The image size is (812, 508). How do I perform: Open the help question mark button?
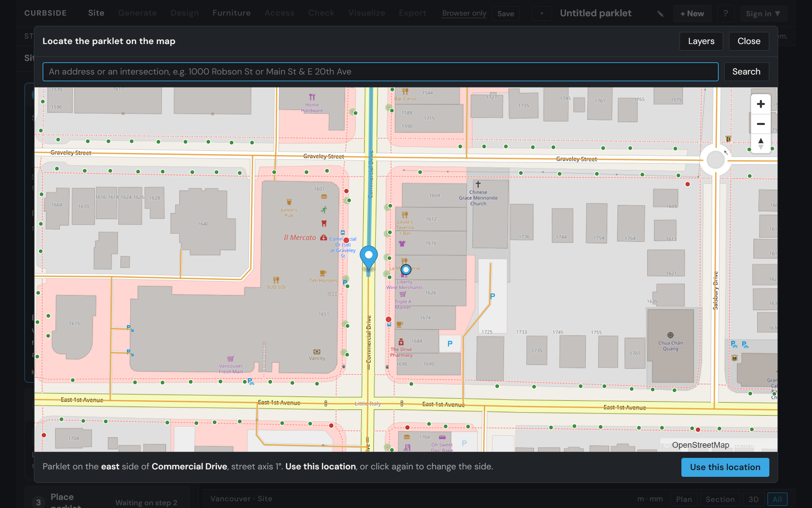(725, 14)
